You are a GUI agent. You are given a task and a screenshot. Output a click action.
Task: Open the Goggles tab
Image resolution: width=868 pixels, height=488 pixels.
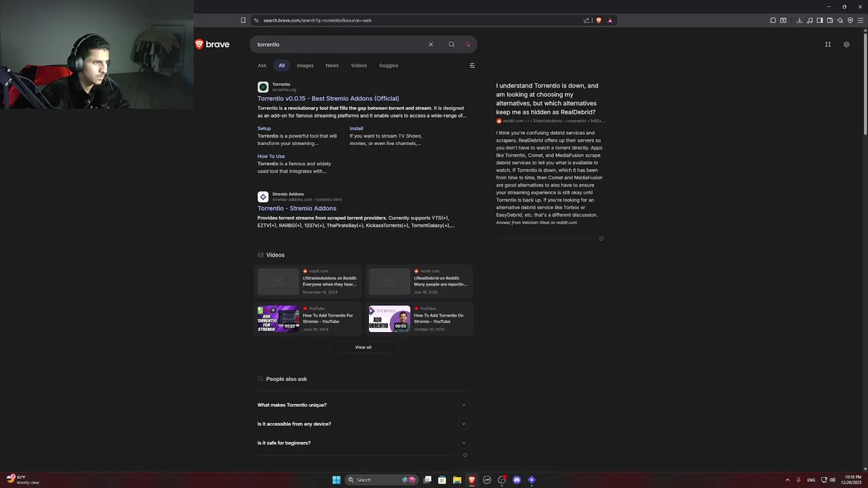pyautogui.click(x=389, y=66)
